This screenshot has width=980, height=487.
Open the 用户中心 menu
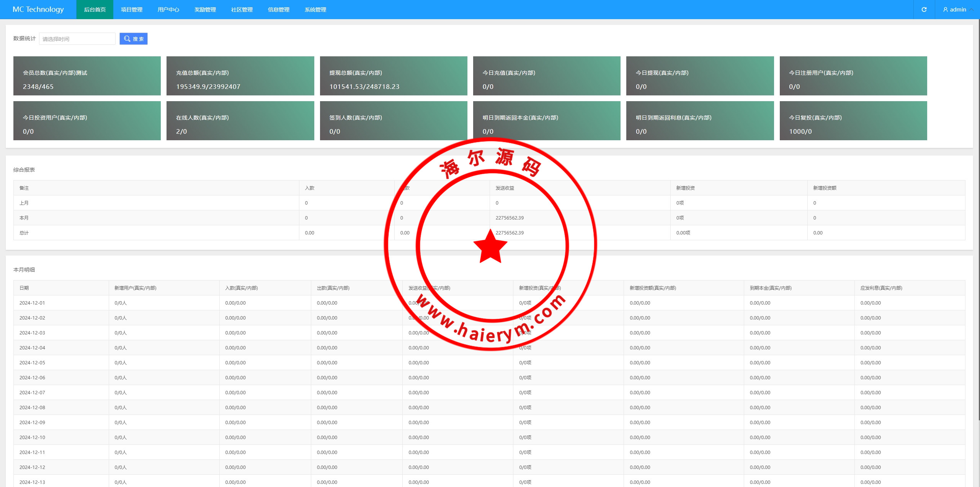click(x=168, y=10)
